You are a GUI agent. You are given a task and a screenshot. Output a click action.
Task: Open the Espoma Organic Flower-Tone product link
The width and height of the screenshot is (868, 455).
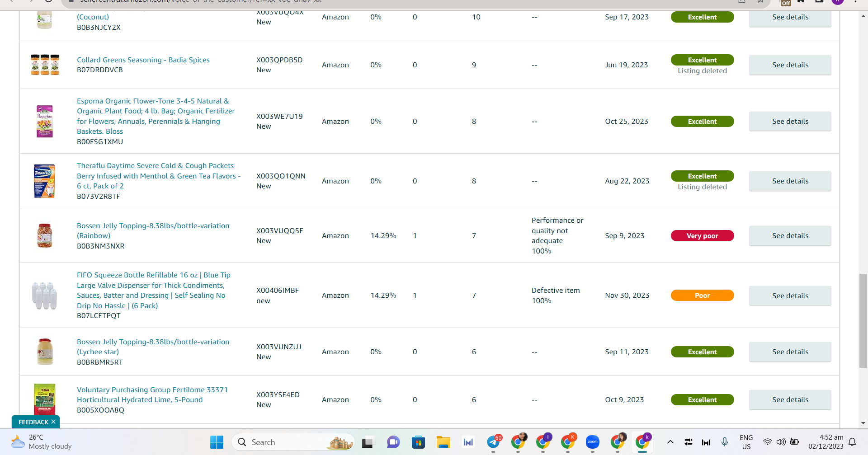coord(156,116)
